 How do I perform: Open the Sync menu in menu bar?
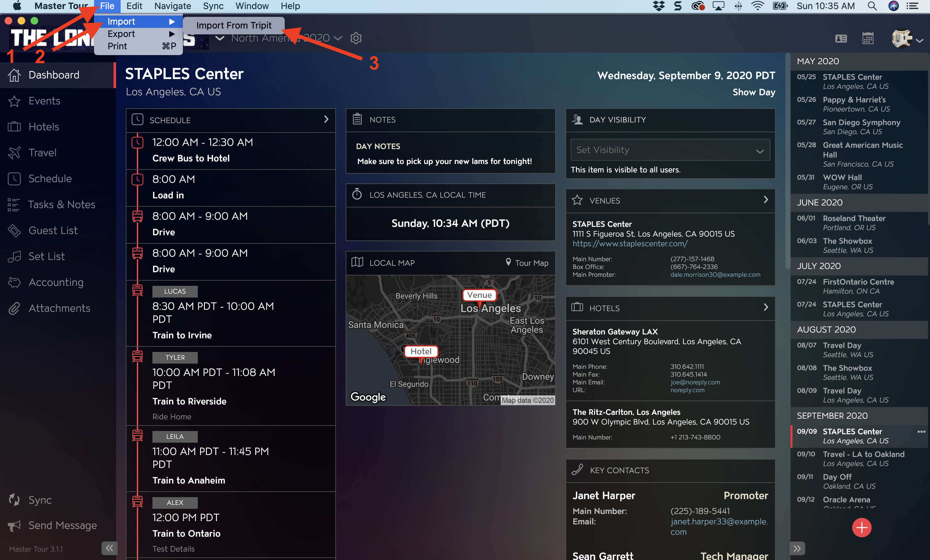click(213, 6)
